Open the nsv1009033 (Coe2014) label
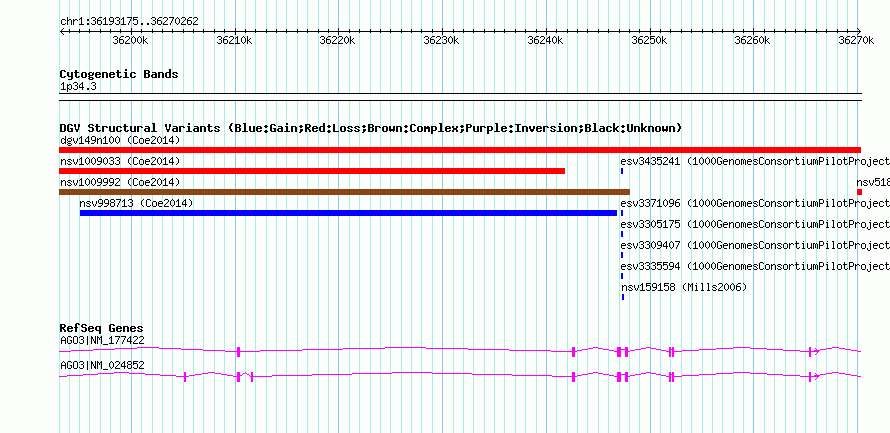The width and height of the screenshot is (890, 433). (x=120, y=161)
